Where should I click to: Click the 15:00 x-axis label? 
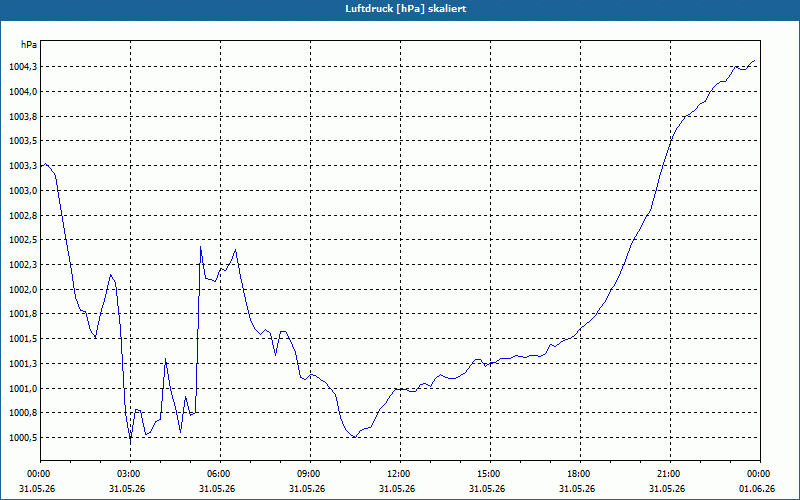pos(490,474)
